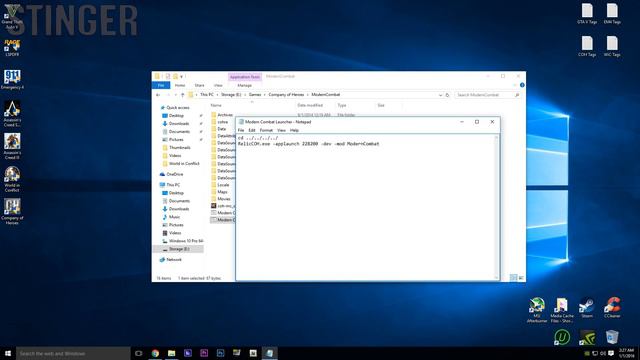The width and height of the screenshot is (640, 360).
Task: Open Action Center notification icon
Action: pyautogui.click(x=611, y=353)
